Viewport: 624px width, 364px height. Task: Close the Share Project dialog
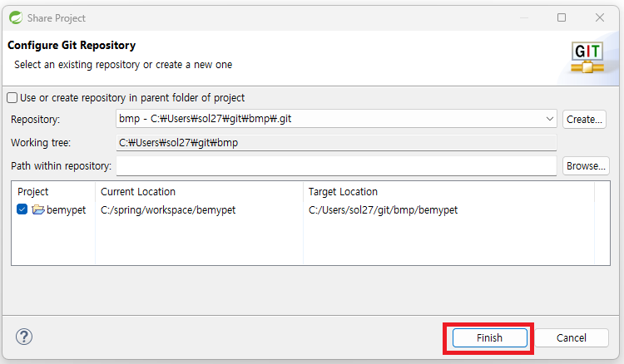coord(600,17)
